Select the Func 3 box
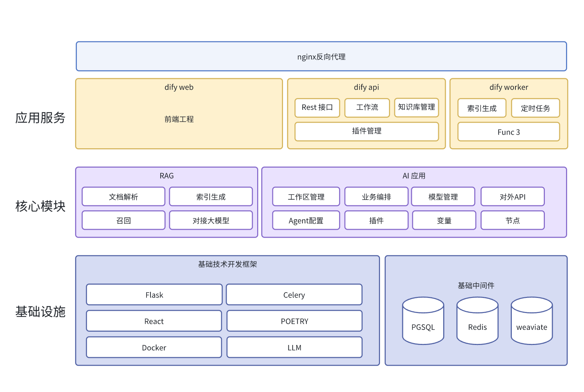 tap(509, 132)
